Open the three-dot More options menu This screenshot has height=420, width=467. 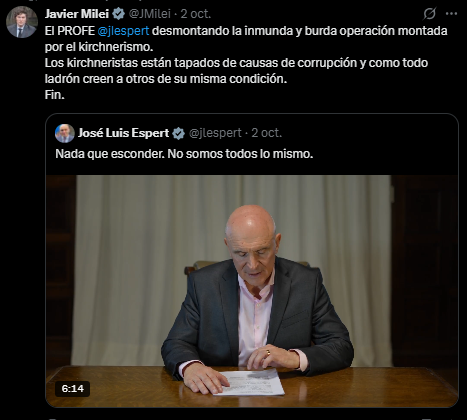point(451,14)
